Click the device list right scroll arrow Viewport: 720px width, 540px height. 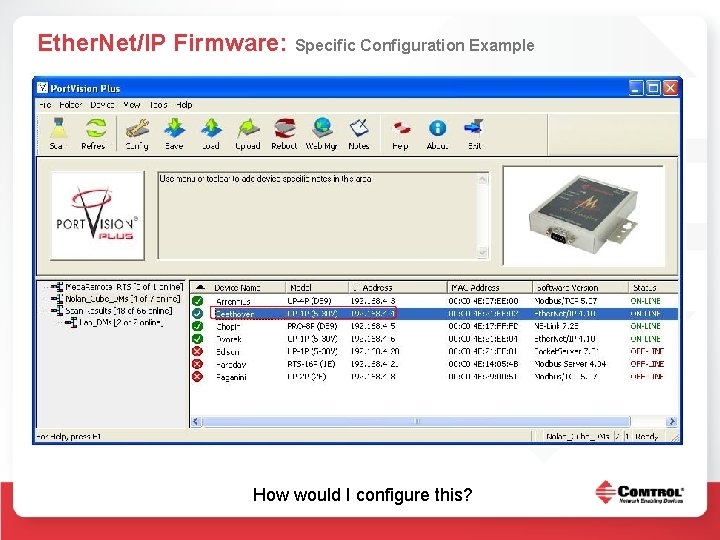[x=672, y=422]
